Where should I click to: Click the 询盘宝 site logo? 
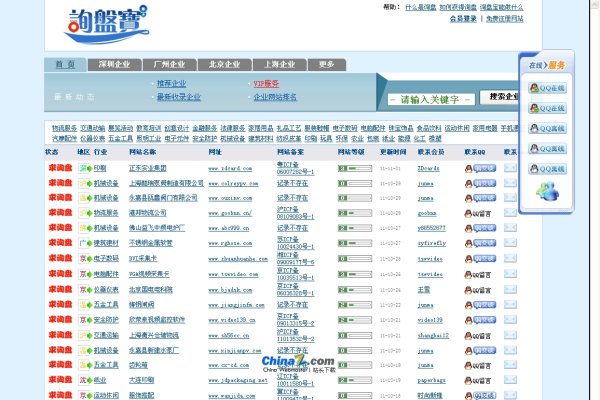(x=107, y=24)
